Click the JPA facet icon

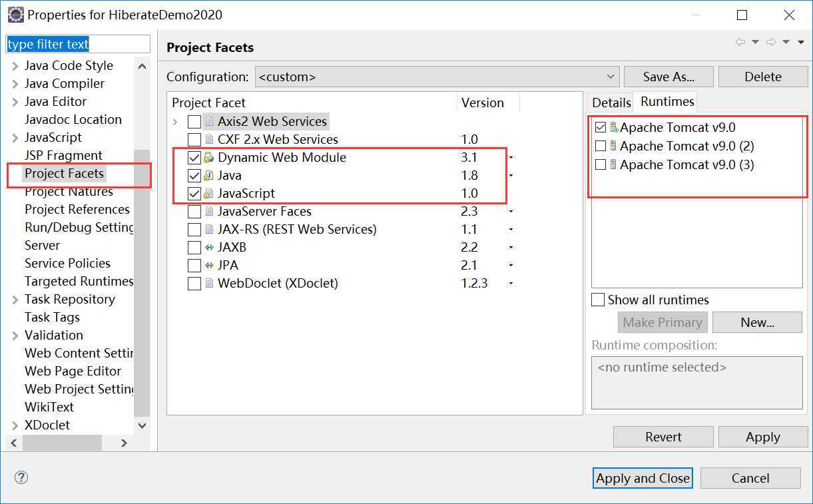point(209,266)
